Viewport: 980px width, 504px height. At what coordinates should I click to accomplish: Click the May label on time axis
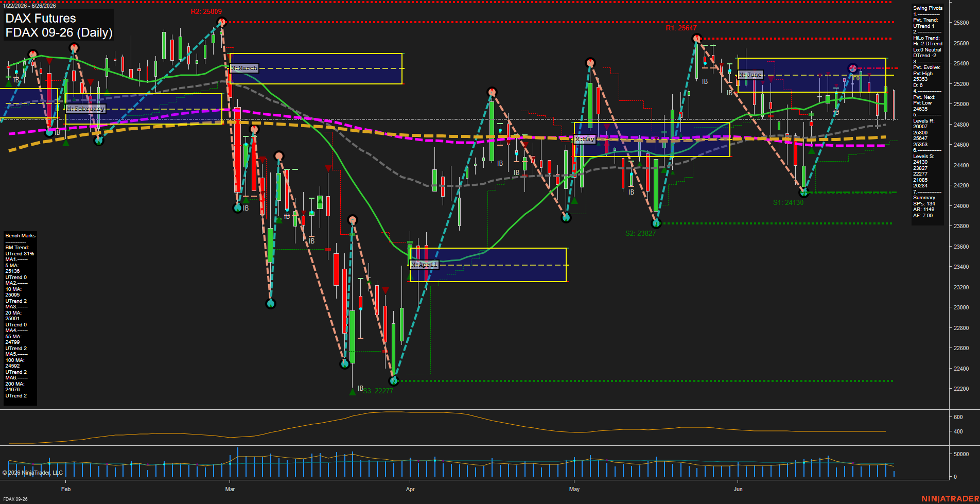point(574,489)
